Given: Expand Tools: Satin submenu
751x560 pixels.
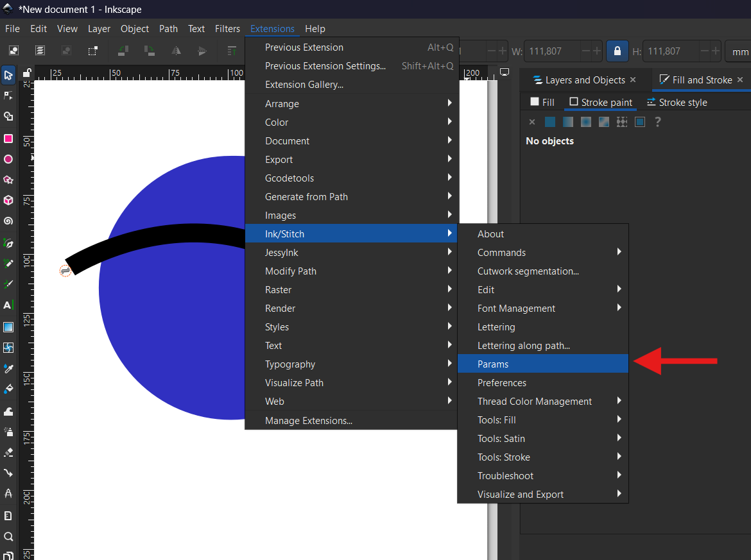Looking at the screenshot, I should [542, 438].
